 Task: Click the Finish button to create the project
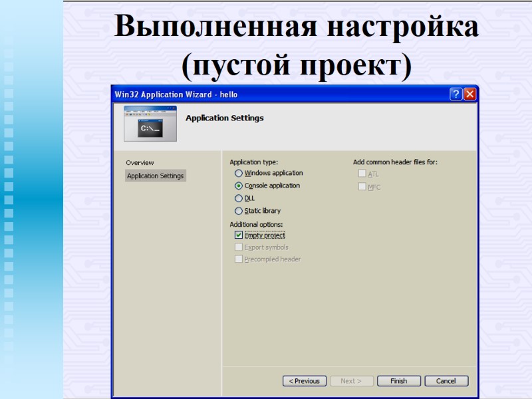tap(398, 380)
